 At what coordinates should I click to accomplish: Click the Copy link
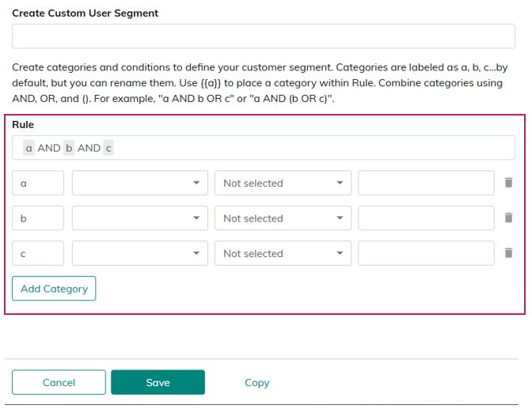pyautogui.click(x=256, y=382)
